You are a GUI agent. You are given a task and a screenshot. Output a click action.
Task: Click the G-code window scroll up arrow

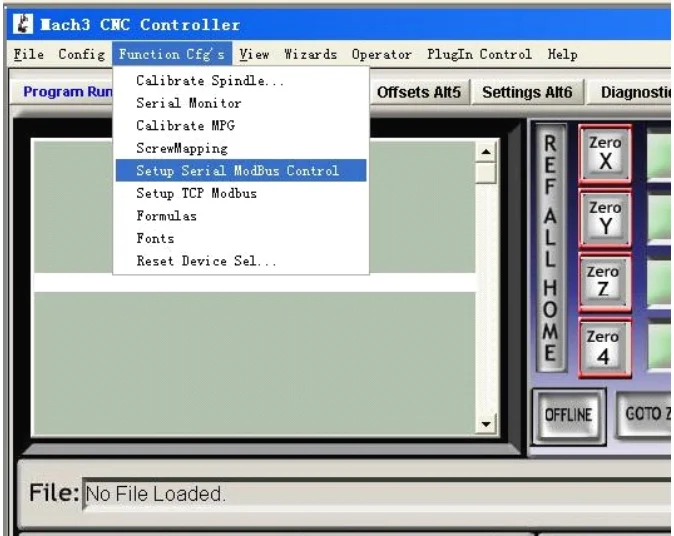tap(486, 152)
